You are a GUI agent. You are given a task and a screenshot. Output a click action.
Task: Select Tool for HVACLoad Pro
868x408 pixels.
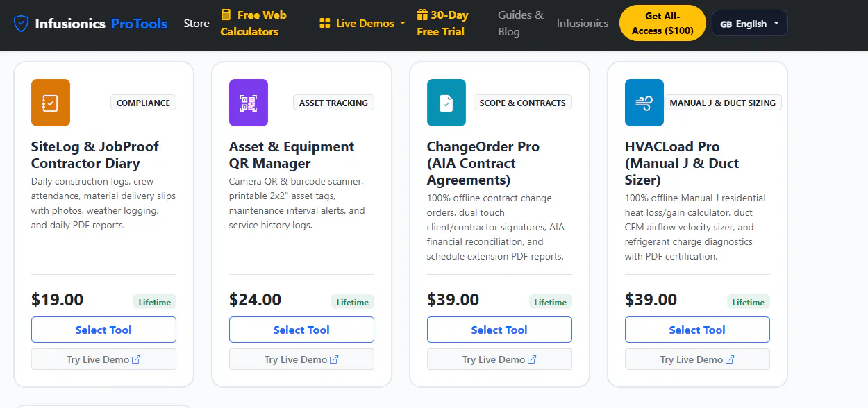[697, 330]
